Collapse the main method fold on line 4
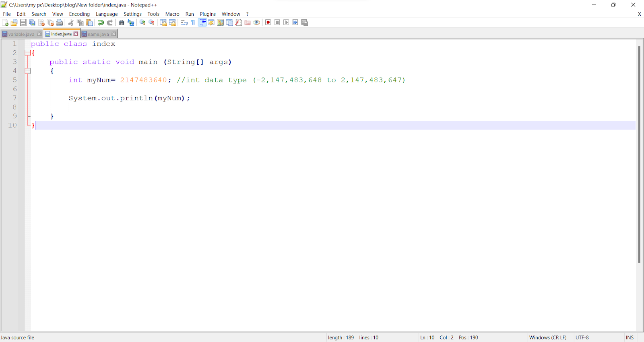644x342 pixels. click(27, 71)
